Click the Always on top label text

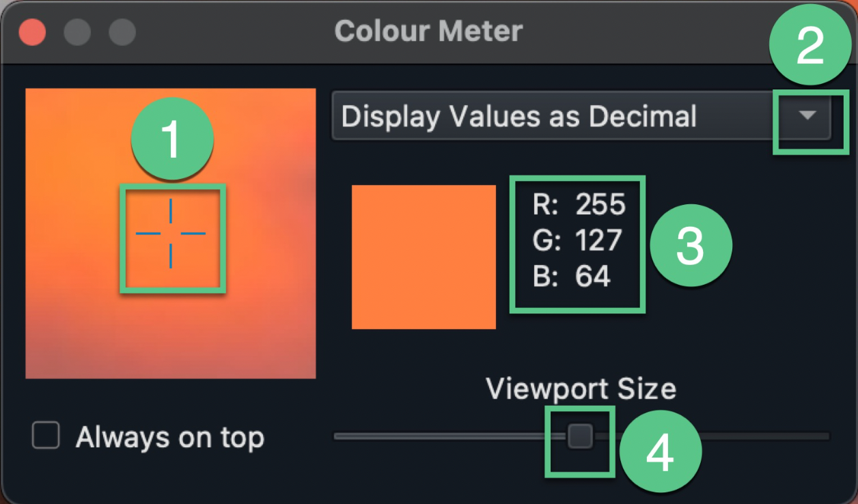point(170,437)
